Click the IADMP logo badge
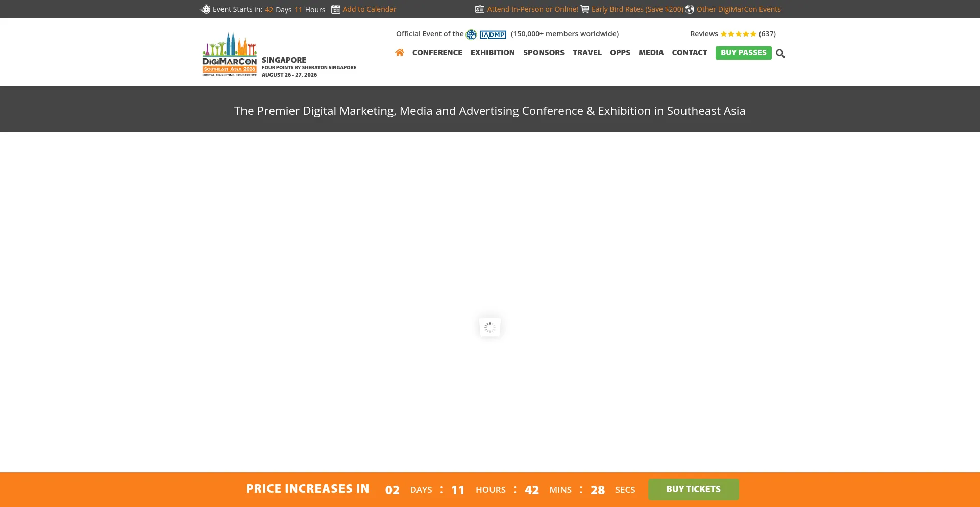 (x=493, y=34)
